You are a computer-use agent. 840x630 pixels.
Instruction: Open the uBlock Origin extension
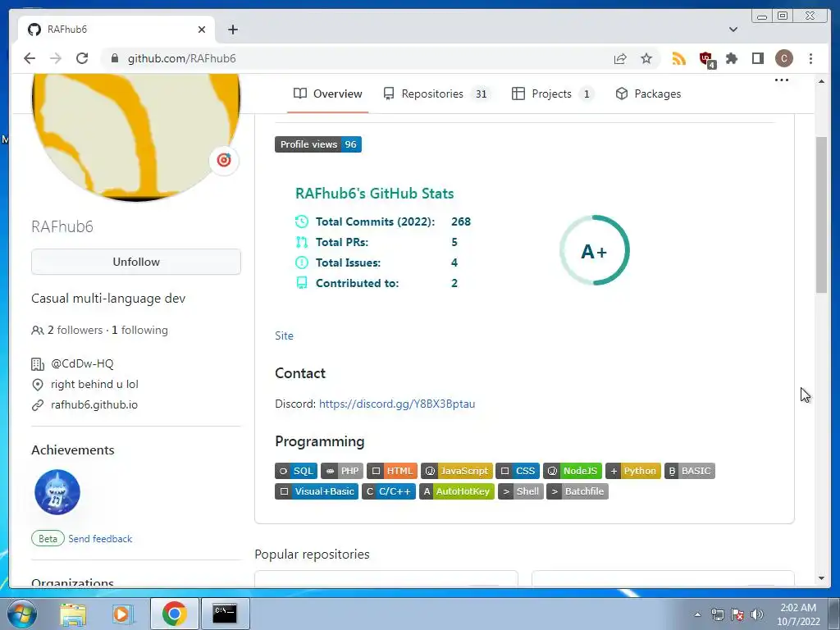click(706, 59)
